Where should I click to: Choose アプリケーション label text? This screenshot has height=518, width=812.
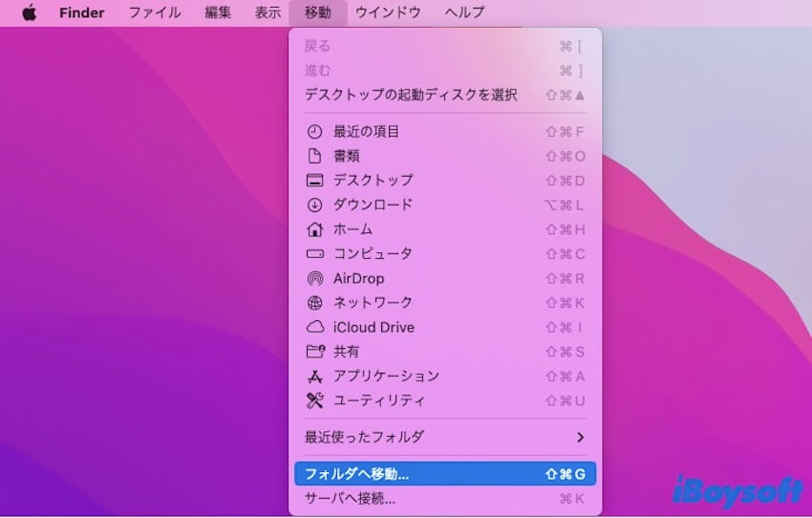(386, 377)
